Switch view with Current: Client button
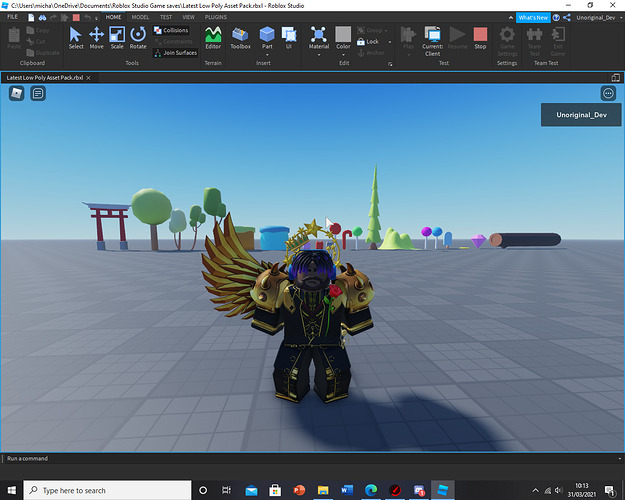Image resolution: width=625 pixels, height=500 pixels. (x=432, y=41)
